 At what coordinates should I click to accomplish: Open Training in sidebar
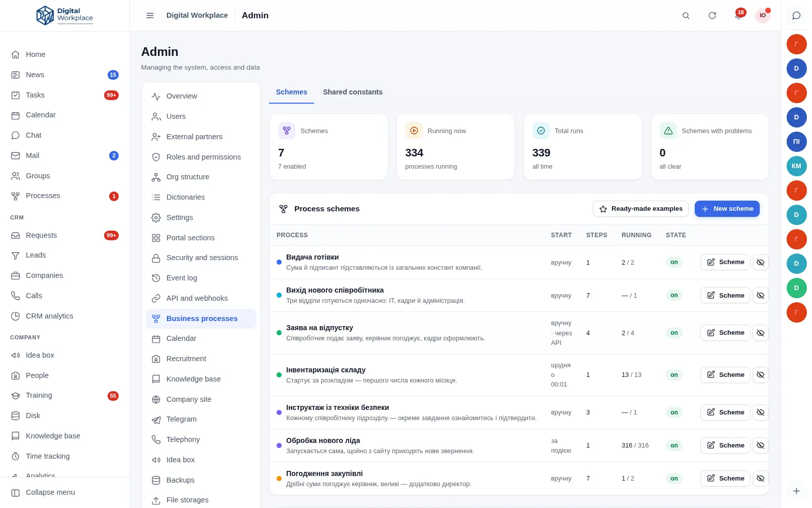[x=64, y=395]
